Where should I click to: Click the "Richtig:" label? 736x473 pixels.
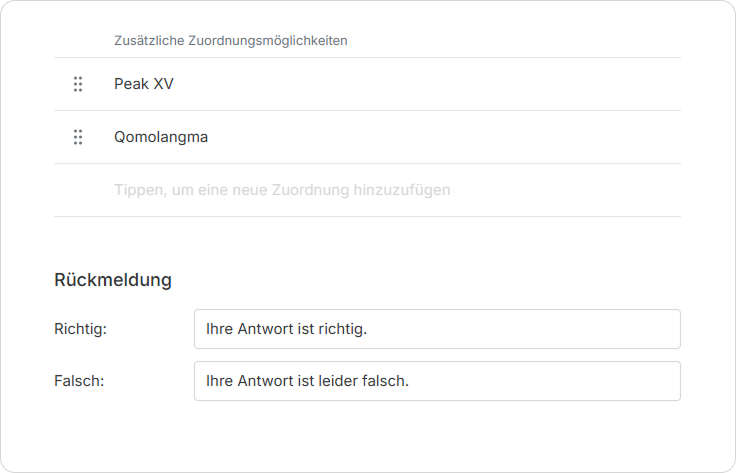(81, 329)
